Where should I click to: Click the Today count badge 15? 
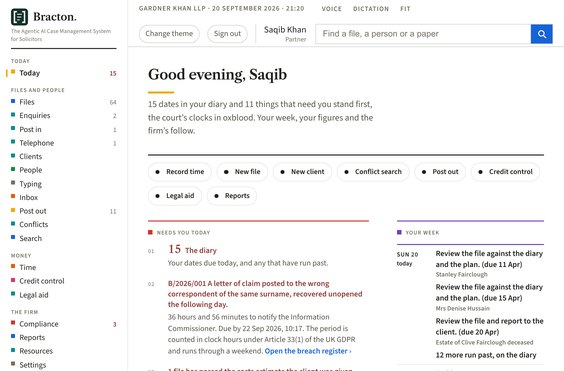tap(113, 73)
